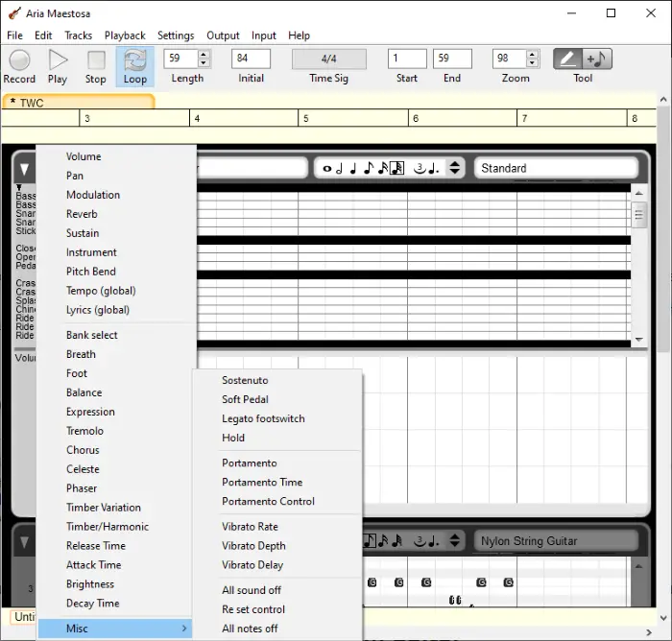Click the Length field showing 59
The image size is (672, 641).
pyautogui.click(x=180, y=59)
